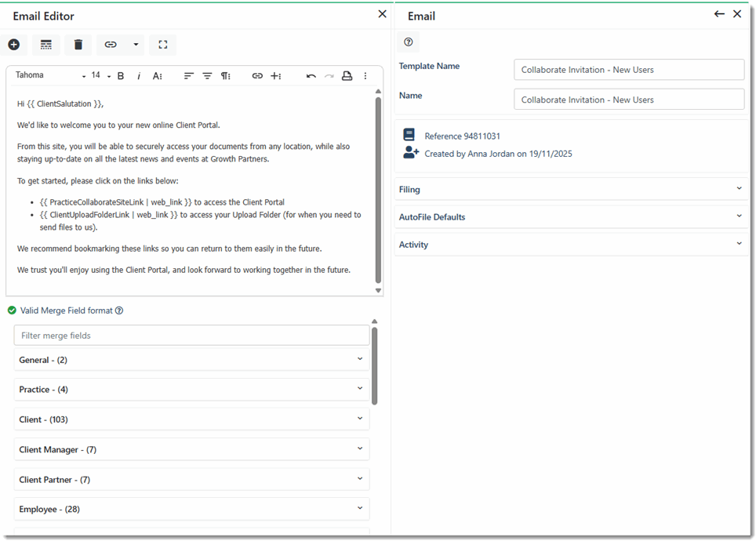
Task: Toggle bold formatting
Action: (x=121, y=76)
